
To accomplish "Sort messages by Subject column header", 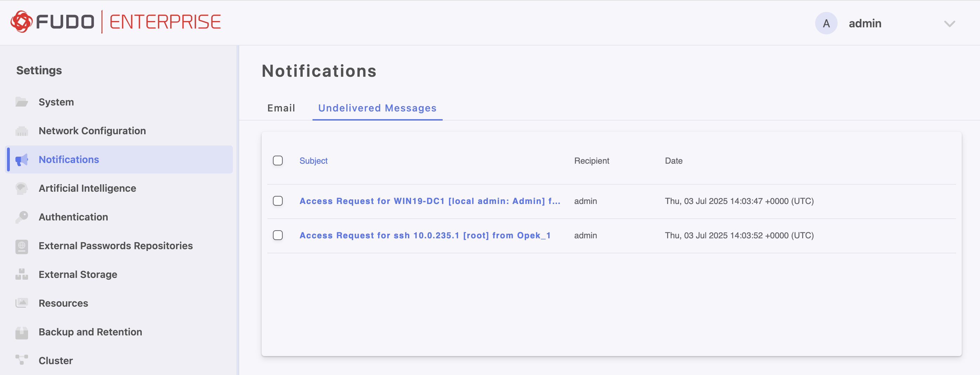I will [313, 161].
